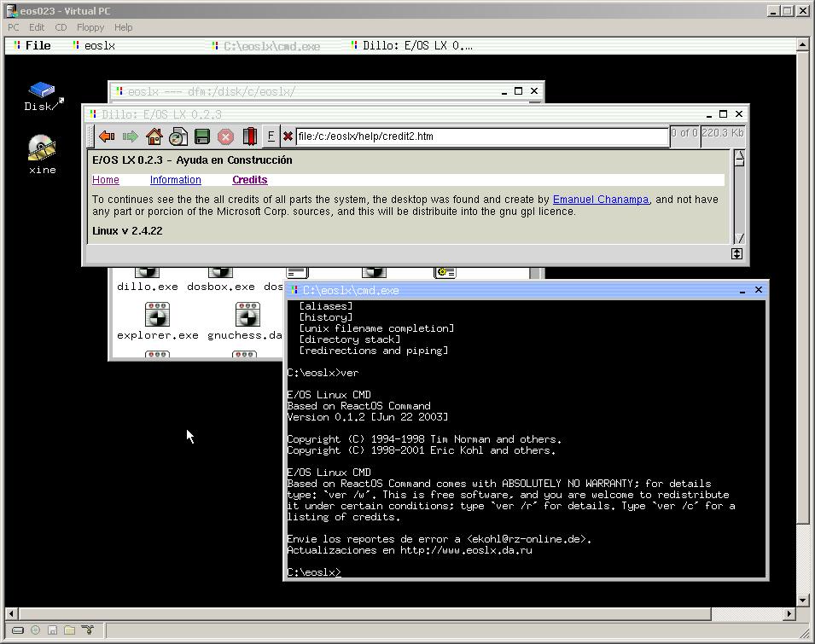The height and width of the screenshot is (644, 815).
Task: Switch to the C:\eoslx\cmd.exe taskbar entry
Action: point(266,46)
